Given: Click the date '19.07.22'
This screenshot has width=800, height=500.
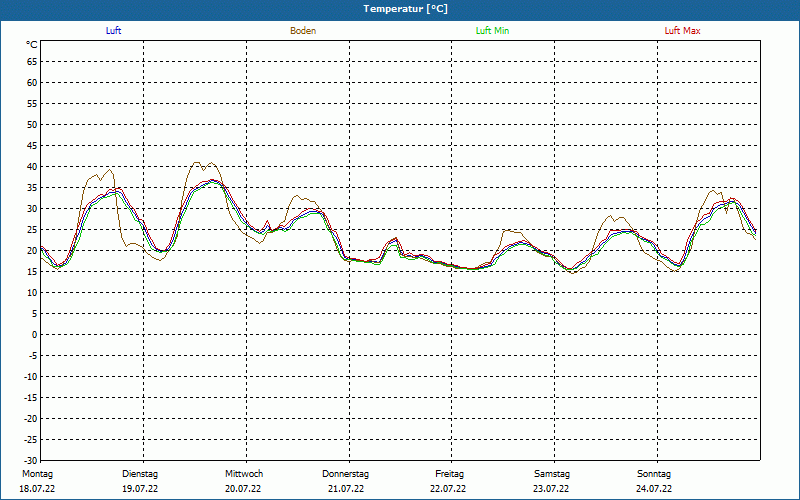Looking at the screenshot, I should coord(140,489).
